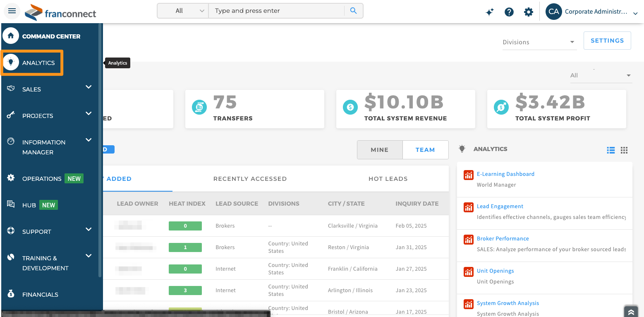Screen dimensions: 644x317
Task: Click the Total System Revenue dollar icon
Action: (350, 107)
